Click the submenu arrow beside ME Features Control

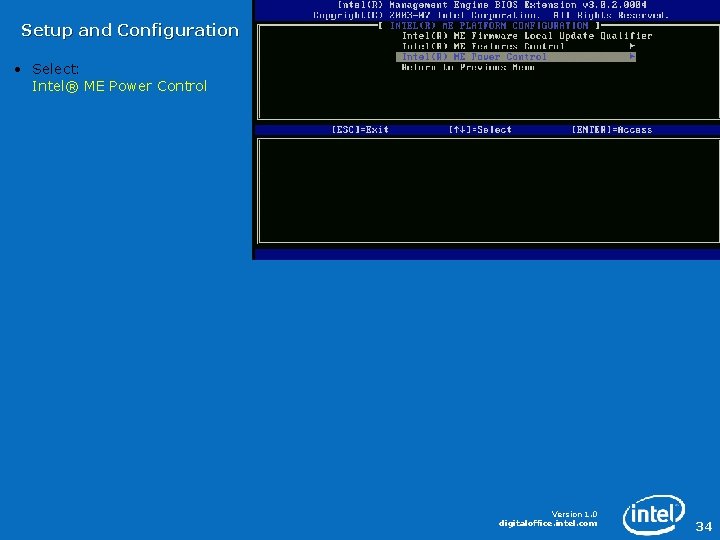(632, 46)
